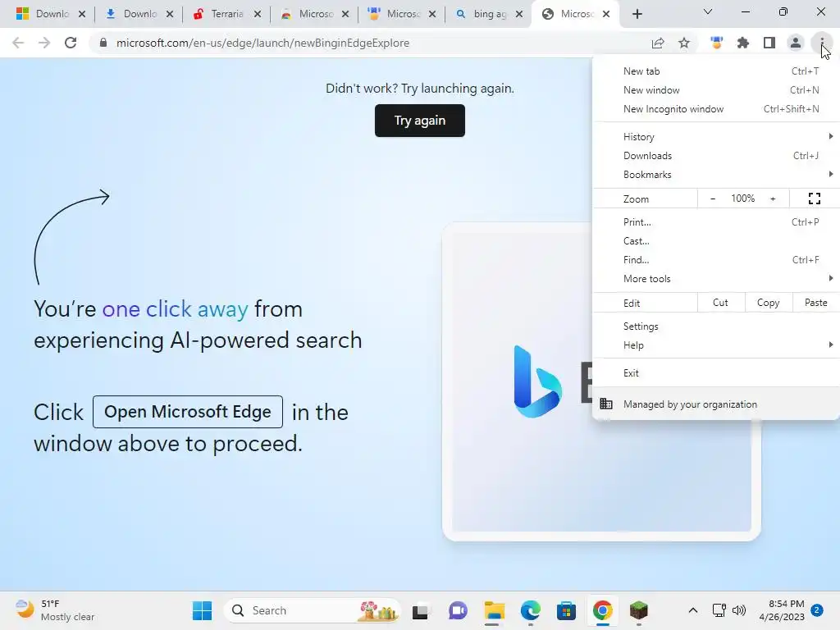Toggle the side panel icon

(769, 43)
